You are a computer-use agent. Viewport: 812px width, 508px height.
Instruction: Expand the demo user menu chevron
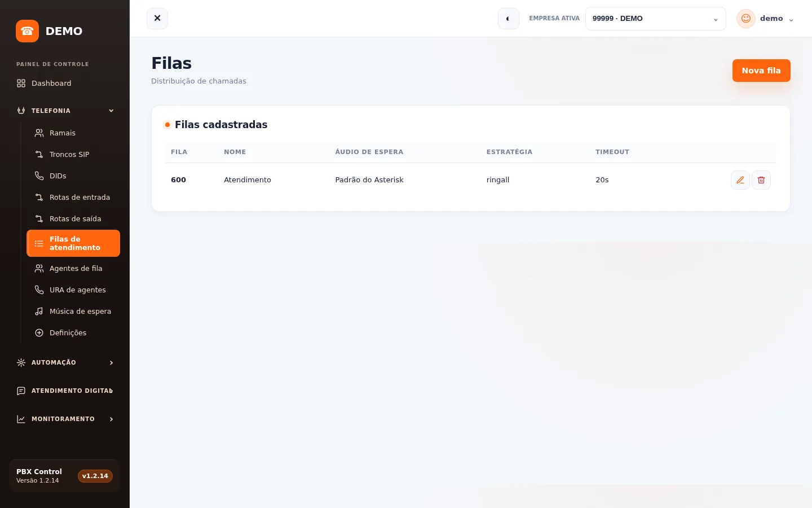click(x=791, y=20)
